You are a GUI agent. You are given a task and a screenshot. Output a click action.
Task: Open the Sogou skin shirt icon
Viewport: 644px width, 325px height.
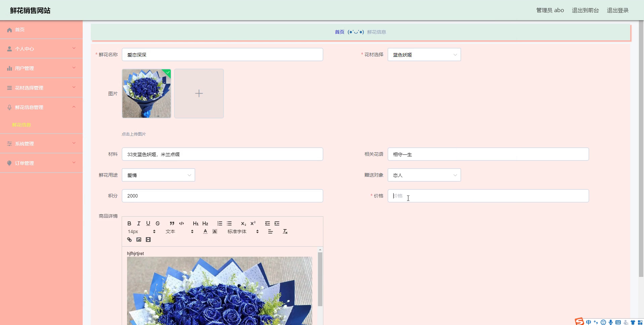coord(633,322)
